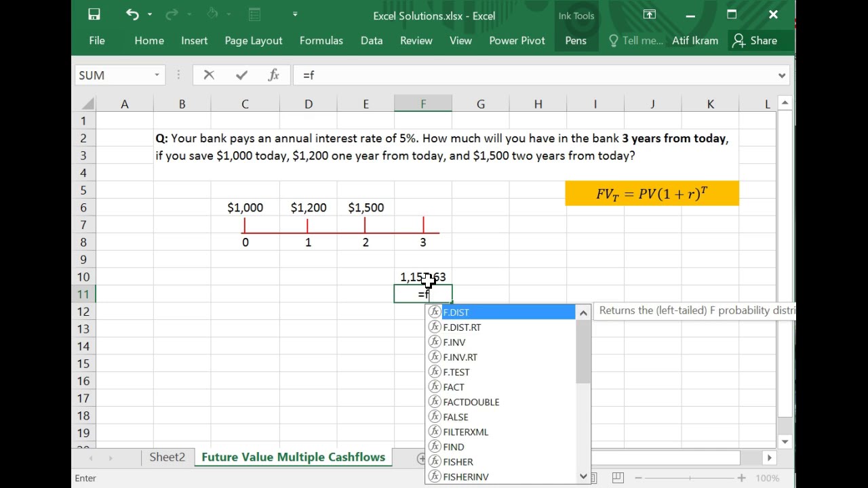The width and height of the screenshot is (868, 488).
Task: Click the 100% zoom level
Action: coord(767,478)
